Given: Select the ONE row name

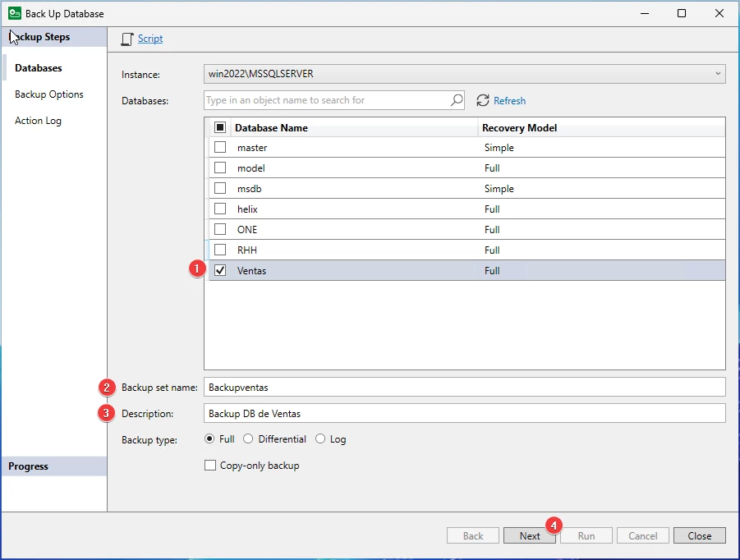Looking at the screenshot, I should [247, 230].
